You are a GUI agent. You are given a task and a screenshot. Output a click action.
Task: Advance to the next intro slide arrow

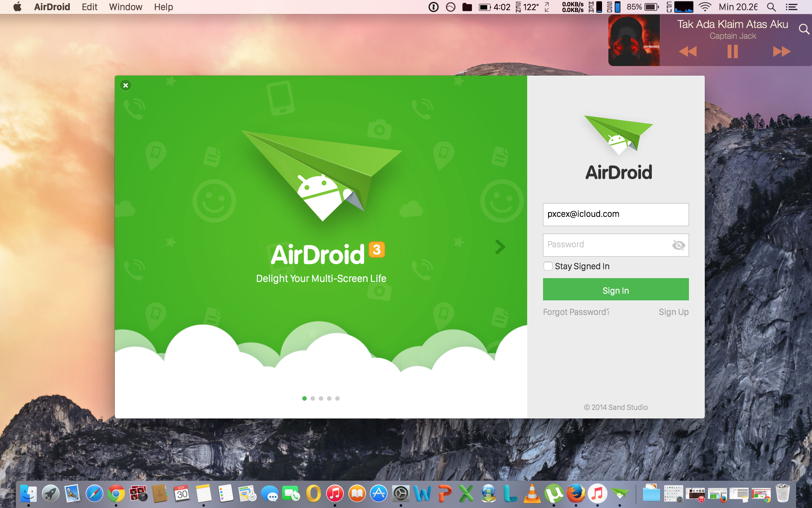pyautogui.click(x=500, y=247)
